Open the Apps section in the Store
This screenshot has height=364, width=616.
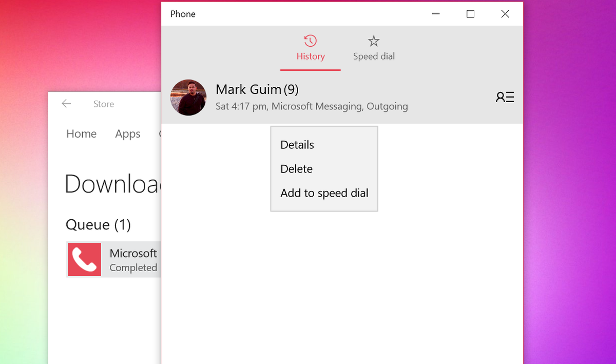point(127,134)
